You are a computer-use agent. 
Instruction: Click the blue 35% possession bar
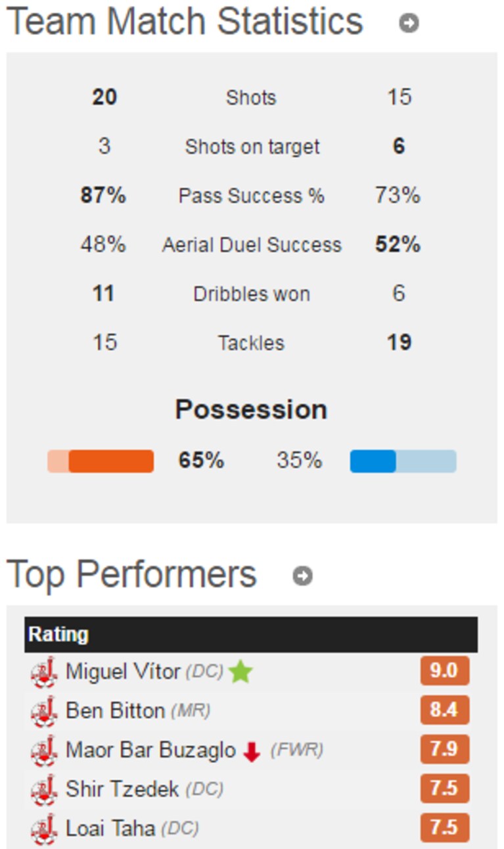pyautogui.click(x=403, y=461)
